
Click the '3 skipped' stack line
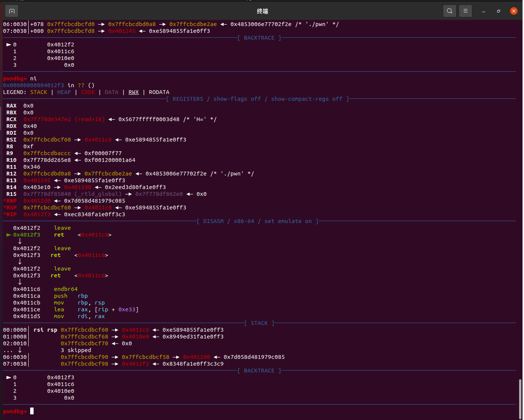[x=76, y=350]
